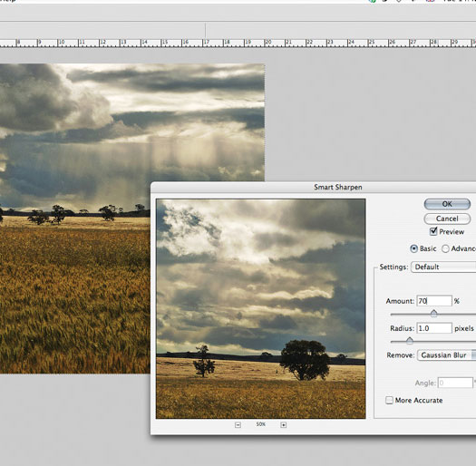The width and height of the screenshot is (476, 466).
Task: Select the Basic radio button
Action: click(413, 249)
